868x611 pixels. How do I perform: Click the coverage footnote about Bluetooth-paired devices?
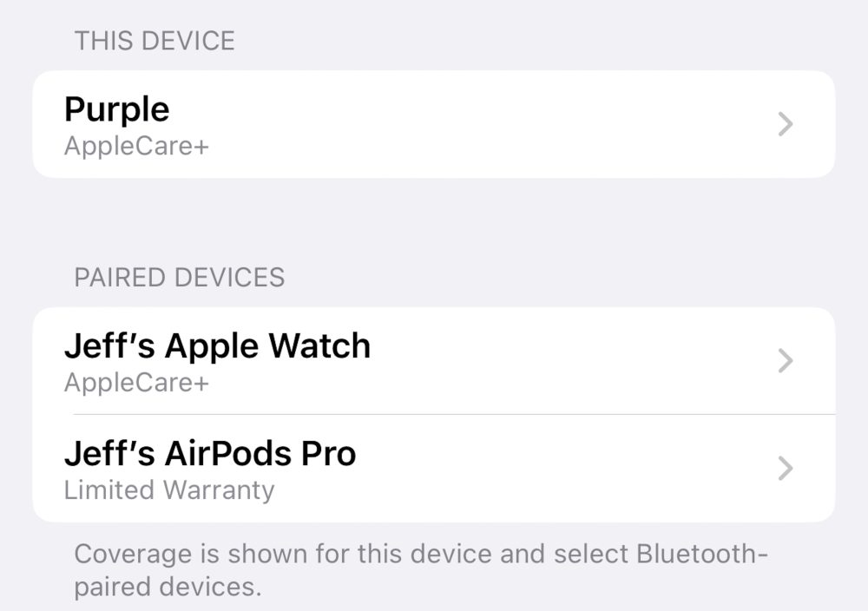tap(421, 570)
